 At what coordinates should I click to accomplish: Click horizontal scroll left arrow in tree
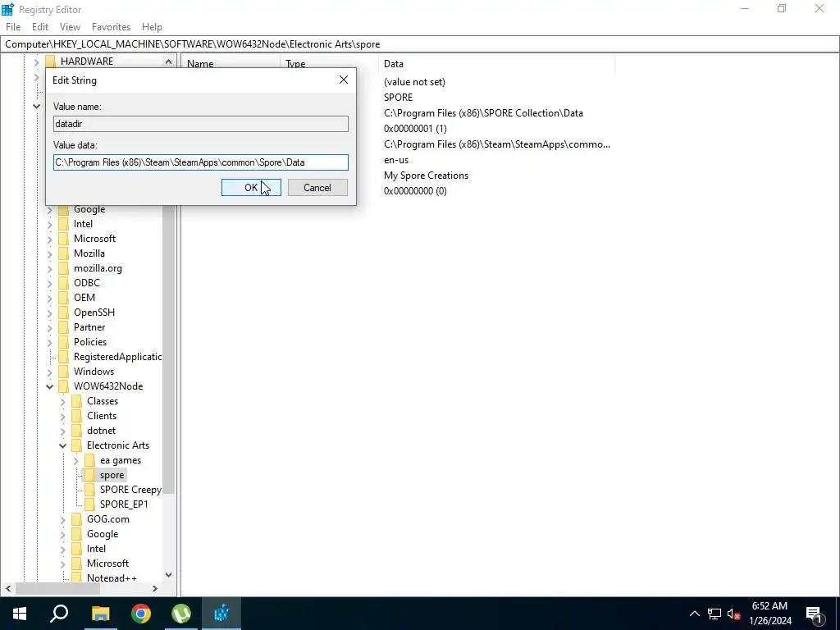click(8, 589)
